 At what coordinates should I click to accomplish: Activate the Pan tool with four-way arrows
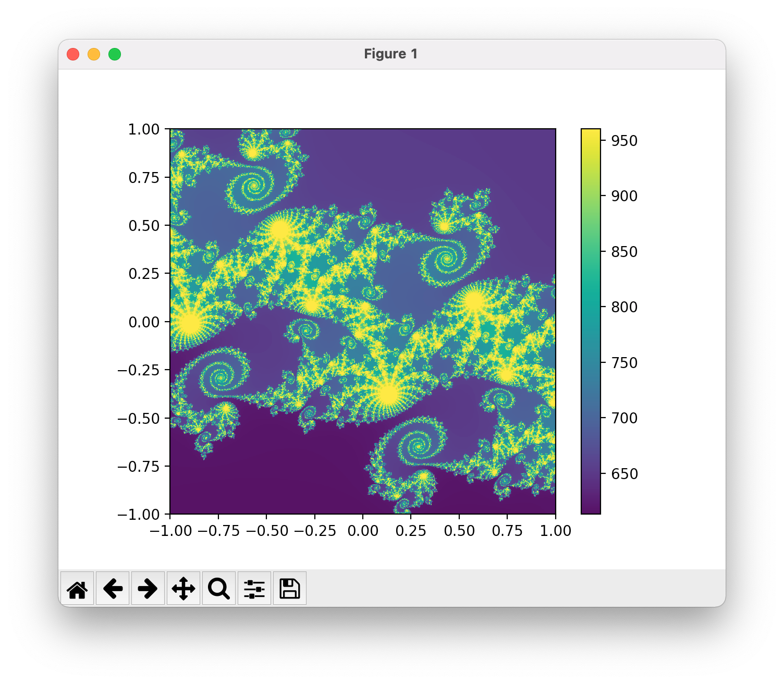(x=183, y=589)
